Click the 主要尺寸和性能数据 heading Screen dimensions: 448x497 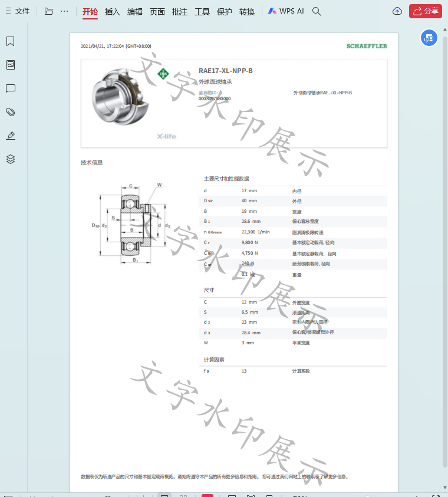(226, 179)
